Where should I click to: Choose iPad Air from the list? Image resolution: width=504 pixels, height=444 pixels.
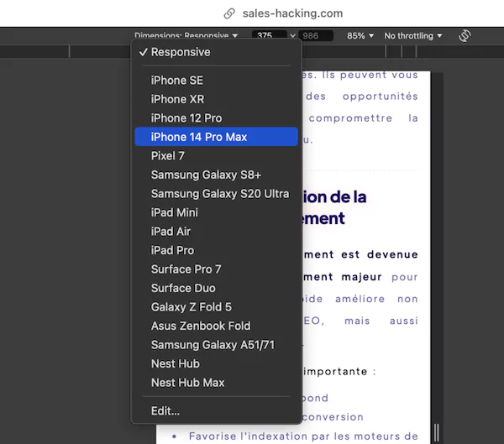216,232
